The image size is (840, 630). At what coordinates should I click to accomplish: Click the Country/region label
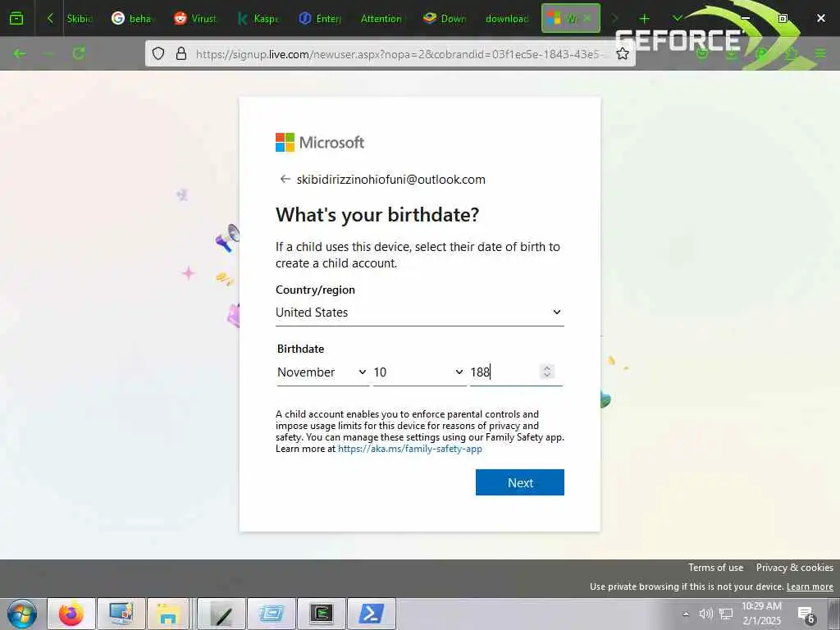click(x=315, y=290)
